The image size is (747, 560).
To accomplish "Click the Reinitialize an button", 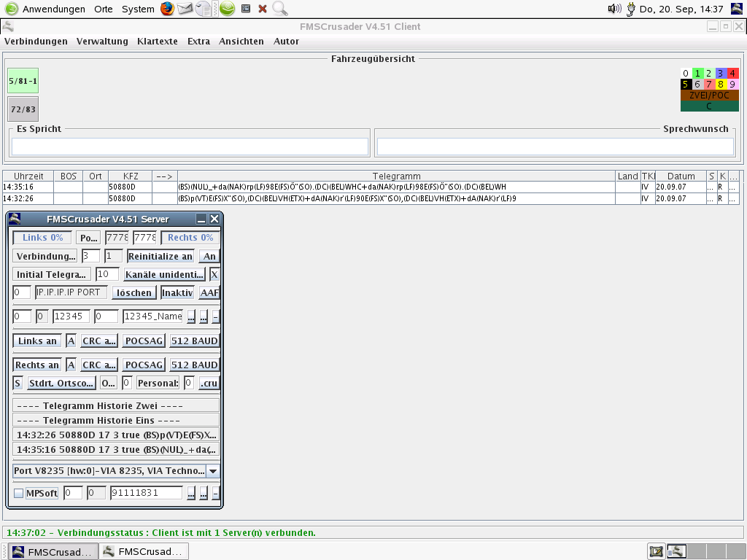I will pyautogui.click(x=160, y=256).
